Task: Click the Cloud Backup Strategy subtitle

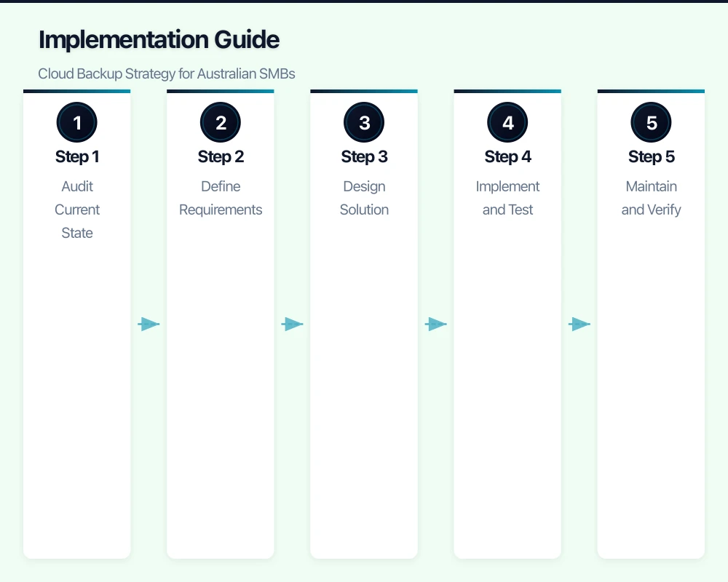Action: tap(166, 73)
